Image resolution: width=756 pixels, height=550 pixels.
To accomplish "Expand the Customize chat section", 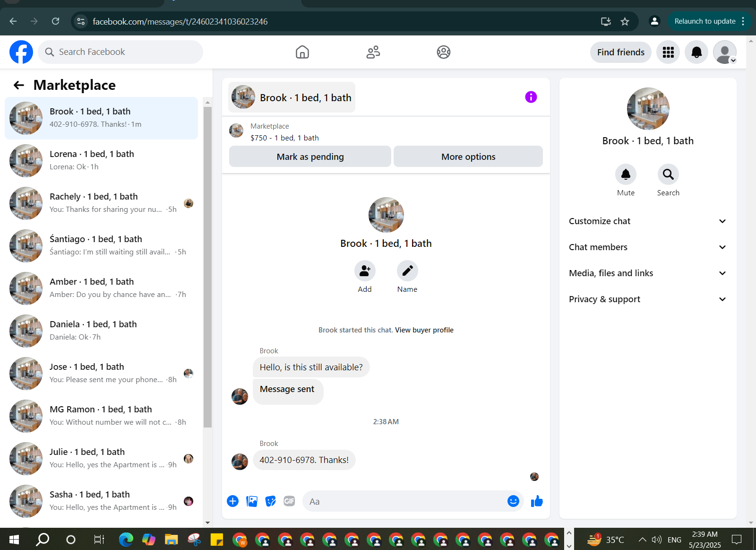I will click(647, 221).
